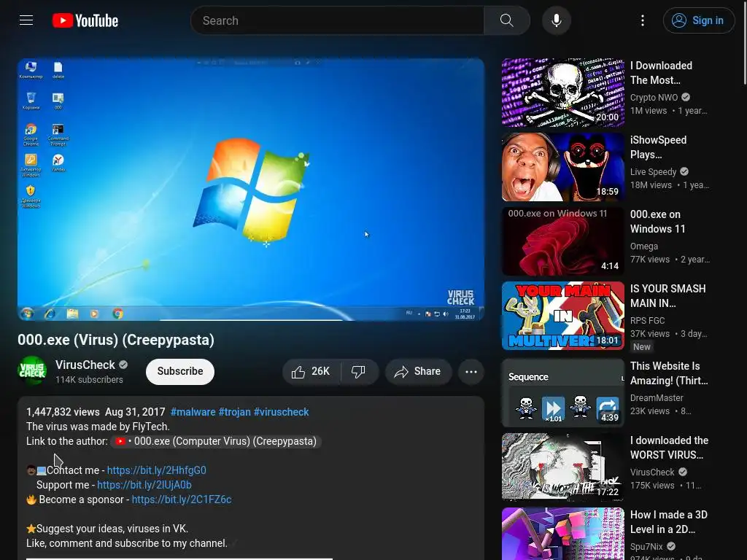Screen dimensions: 747x560
Task: Open title iShowSpeed Plays…
Action: [x=659, y=147]
